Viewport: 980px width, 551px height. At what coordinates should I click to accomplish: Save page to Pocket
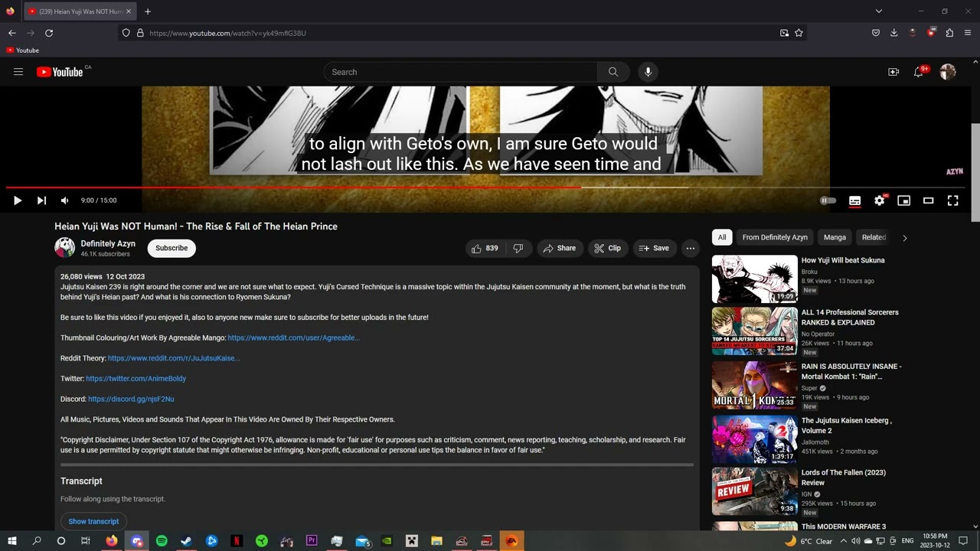click(876, 33)
